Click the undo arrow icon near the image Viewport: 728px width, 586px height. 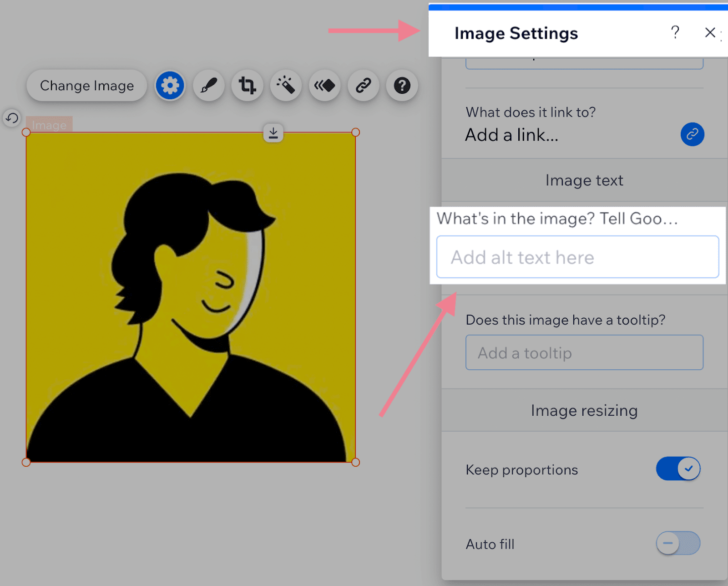12,118
